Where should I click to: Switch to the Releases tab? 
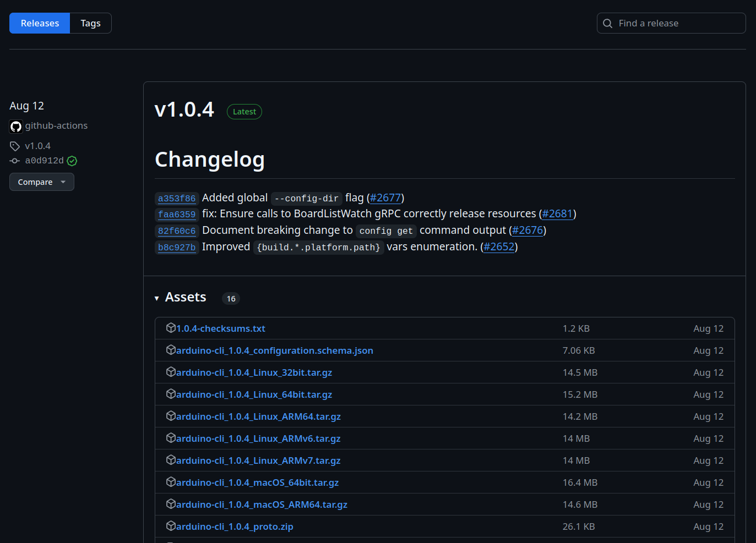[x=40, y=23]
